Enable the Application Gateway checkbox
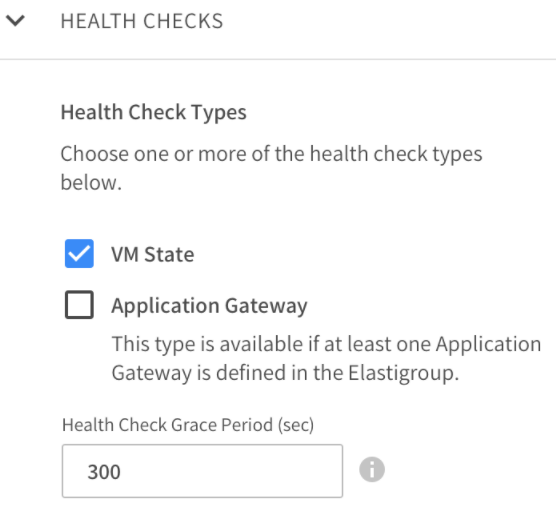This screenshot has width=556, height=508. [x=79, y=305]
